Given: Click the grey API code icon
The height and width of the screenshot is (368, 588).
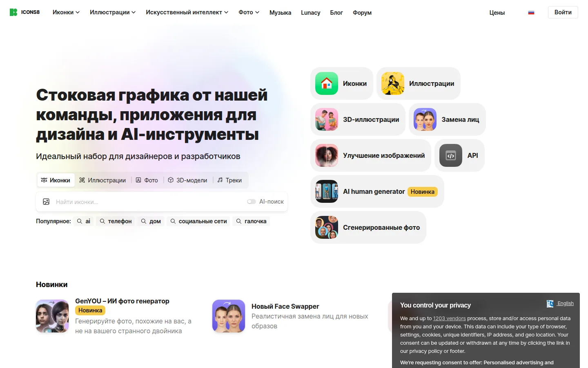Looking at the screenshot, I should pos(451,155).
